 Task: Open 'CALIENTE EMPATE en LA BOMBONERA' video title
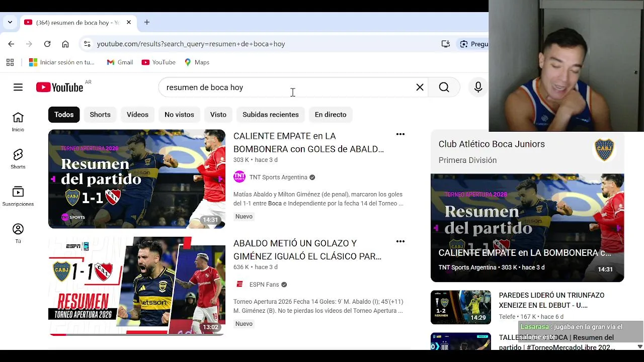[x=308, y=142]
